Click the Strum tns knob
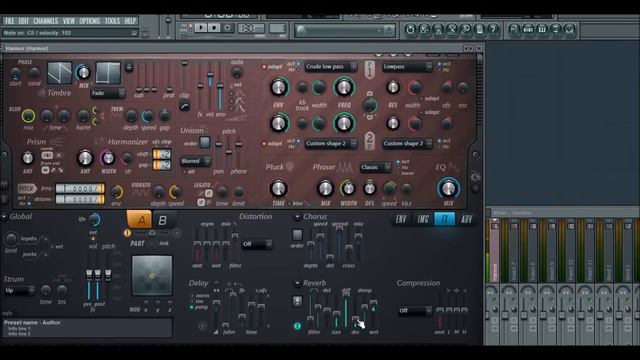Screen dimensions: 640x360 coord(62,290)
